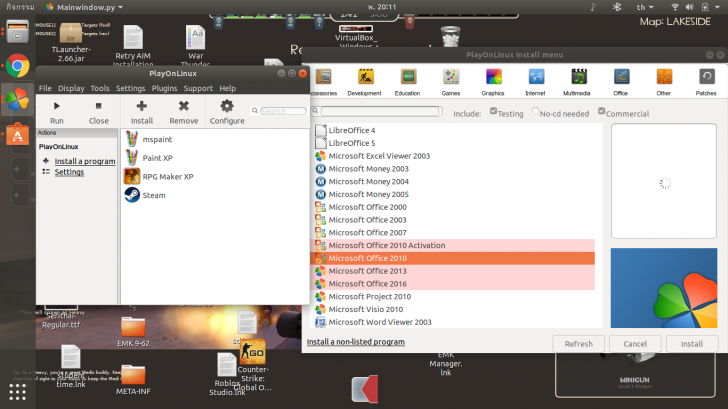
Task: Select Microsoft Office 2016
Action: pos(452,284)
